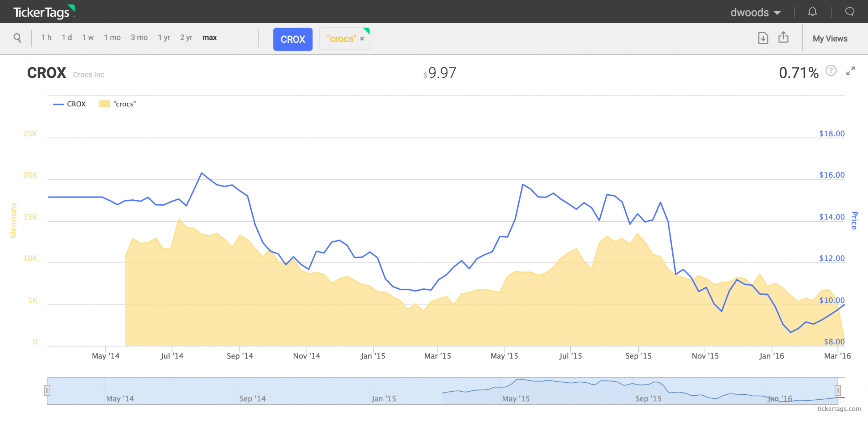The height and width of the screenshot is (421, 868).
Task: Open My Views
Action: pyautogui.click(x=830, y=38)
